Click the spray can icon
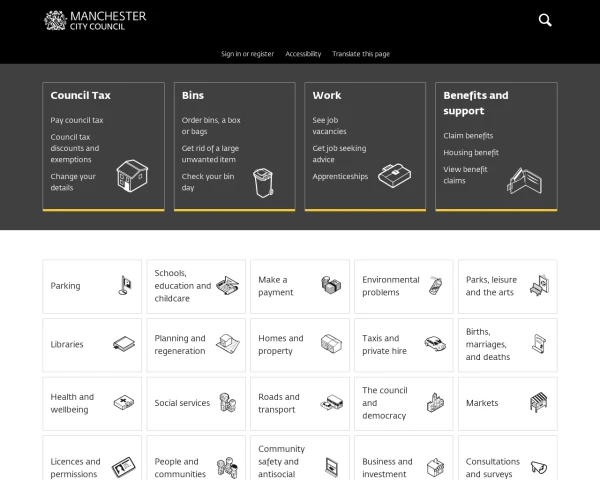This screenshot has width=600, height=480. pos(435,285)
